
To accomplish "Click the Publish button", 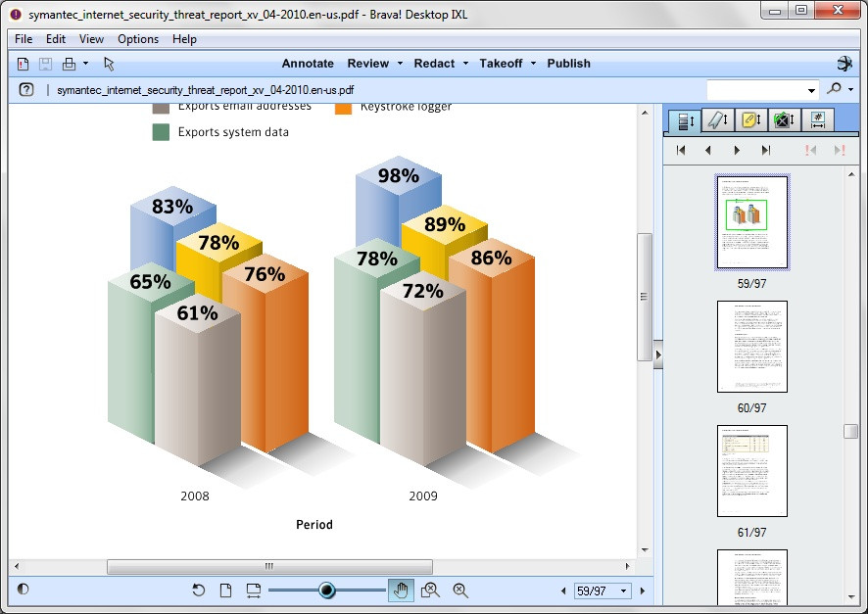I will (568, 64).
